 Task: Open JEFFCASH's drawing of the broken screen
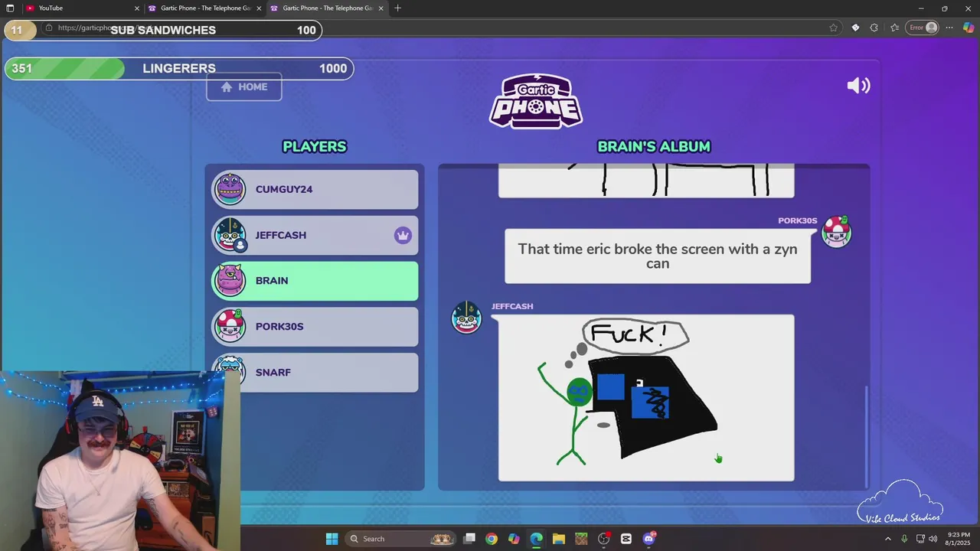(x=646, y=398)
